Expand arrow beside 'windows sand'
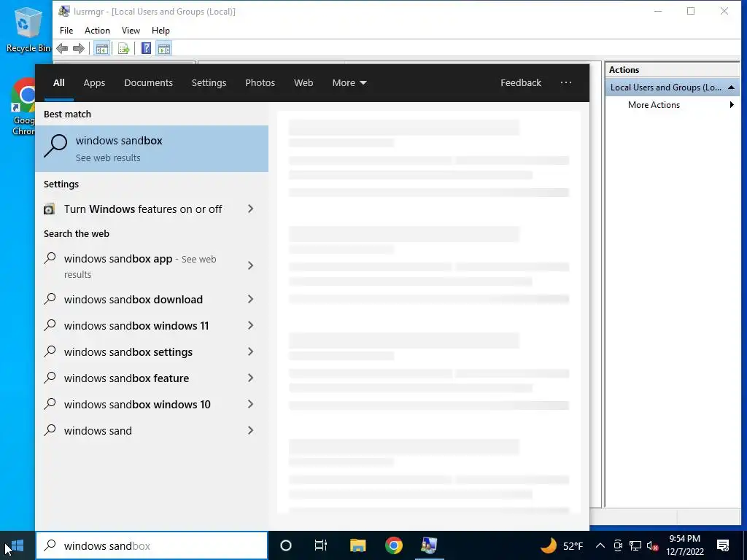The width and height of the screenshot is (747, 560). (251, 430)
